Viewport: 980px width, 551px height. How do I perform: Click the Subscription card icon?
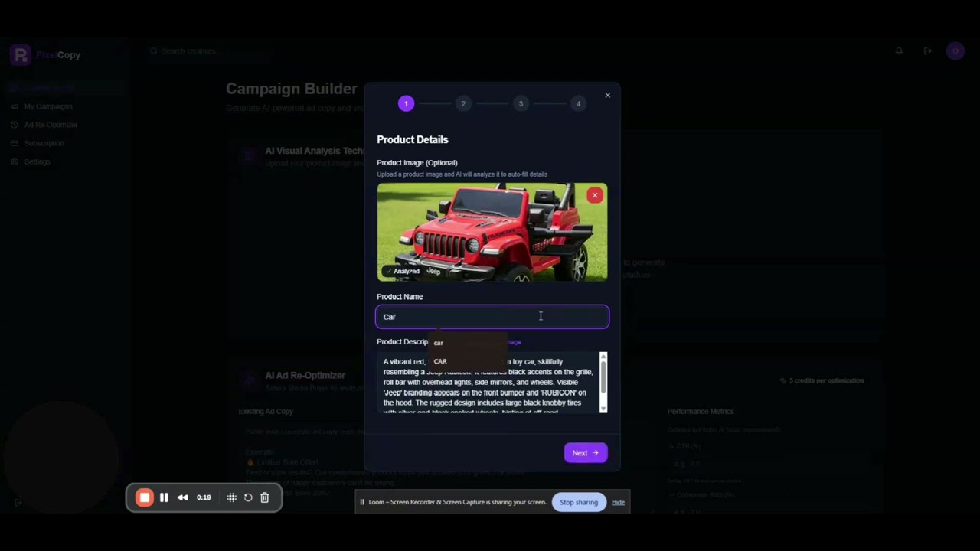pyautogui.click(x=15, y=143)
